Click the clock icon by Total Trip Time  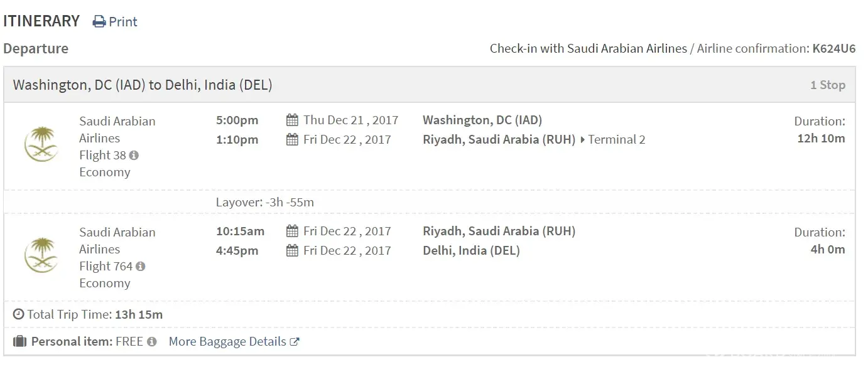(x=19, y=314)
